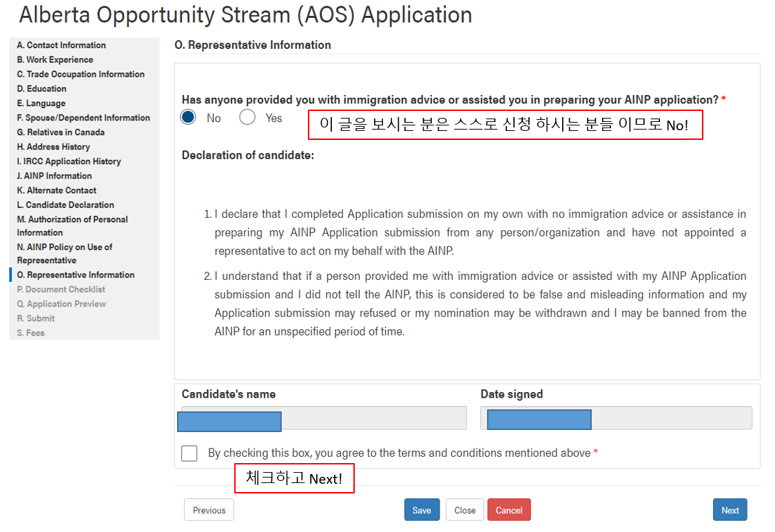The width and height of the screenshot is (775, 532).
Task: Cancel the application with red button
Action: [x=509, y=510]
